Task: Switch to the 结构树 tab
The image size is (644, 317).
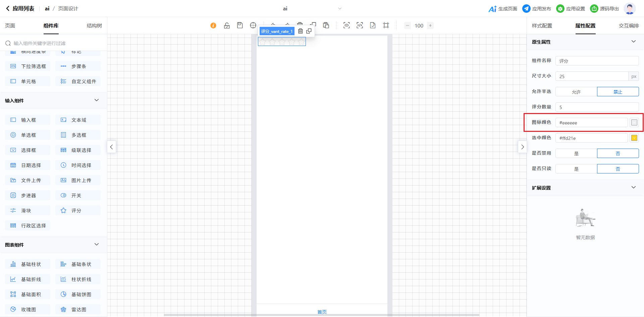Action: click(x=94, y=26)
